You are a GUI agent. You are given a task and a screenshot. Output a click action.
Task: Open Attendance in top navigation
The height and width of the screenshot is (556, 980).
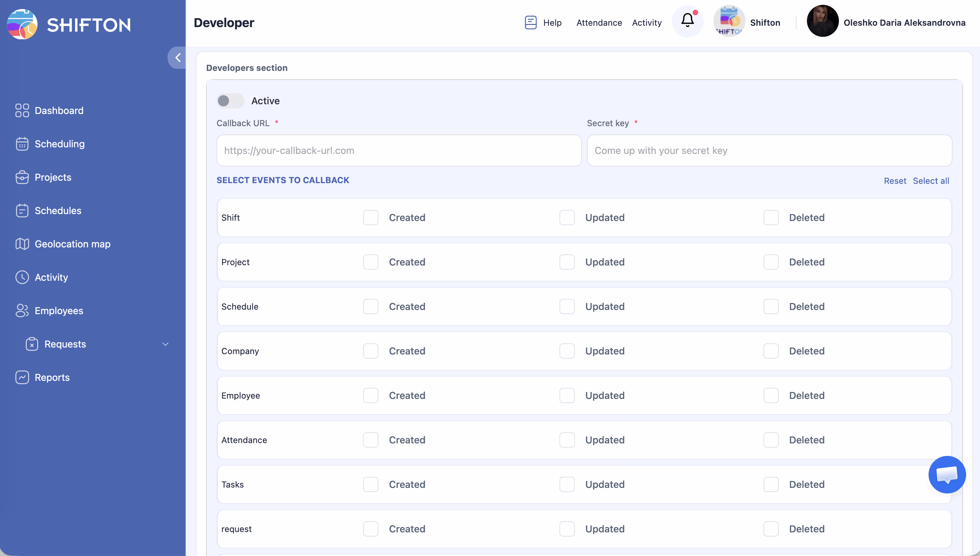(x=599, y=23)
